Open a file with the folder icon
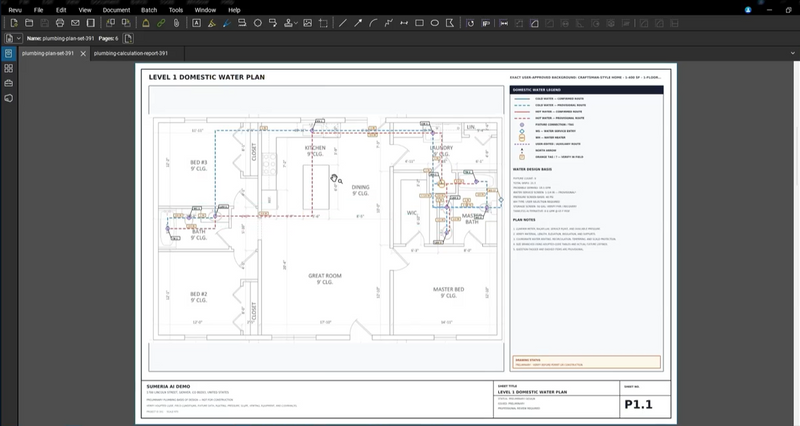The width and height of the screenshot is (800, 426). [x=29, y=23]
